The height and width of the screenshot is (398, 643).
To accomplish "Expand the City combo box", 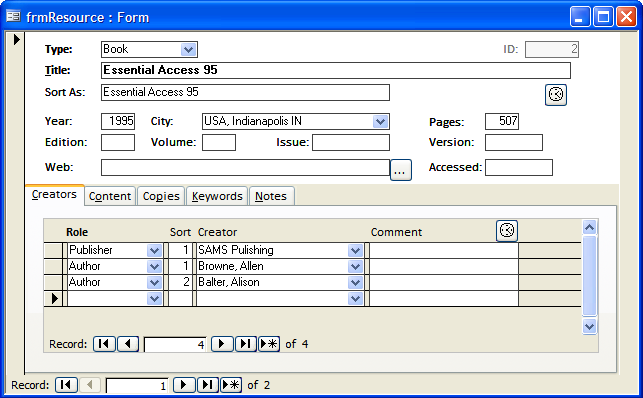I will pos(380,121).
